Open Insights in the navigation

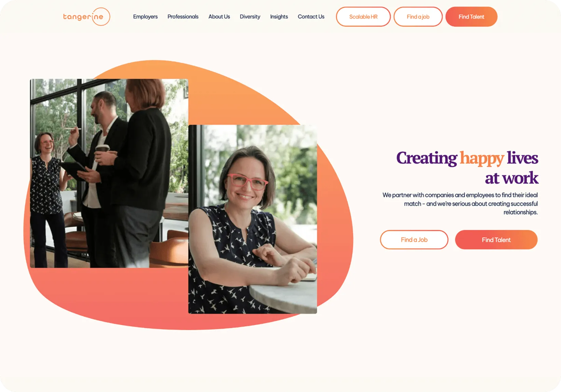click(x=279, y=17)
